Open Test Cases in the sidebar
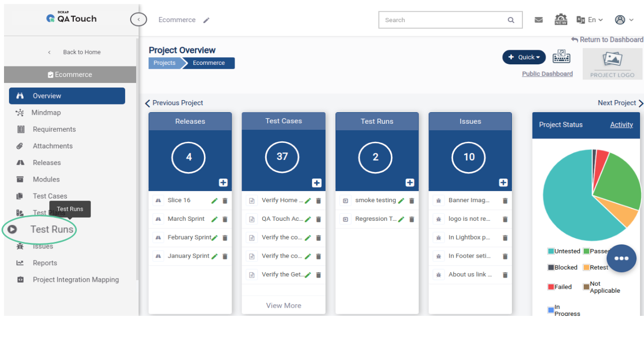This screenshot has height=338, width=644. [x=50, y=196]
